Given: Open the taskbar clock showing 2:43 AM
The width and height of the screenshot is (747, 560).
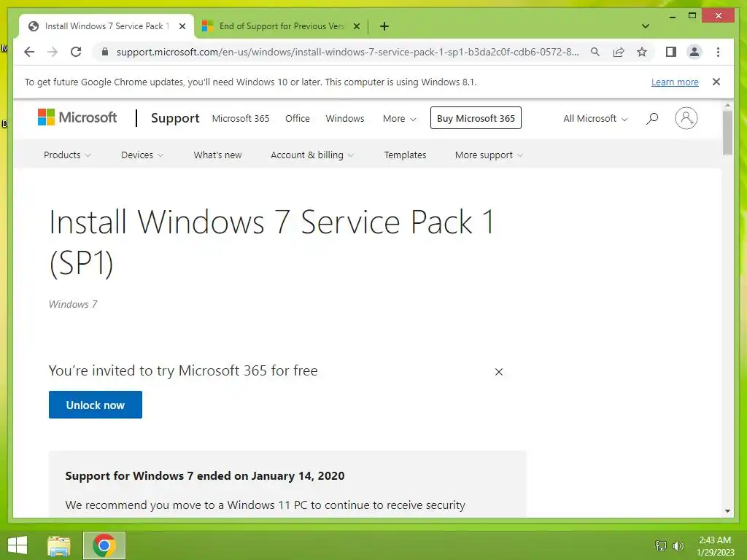Looking at the screenshot, I should pos(715,545).
